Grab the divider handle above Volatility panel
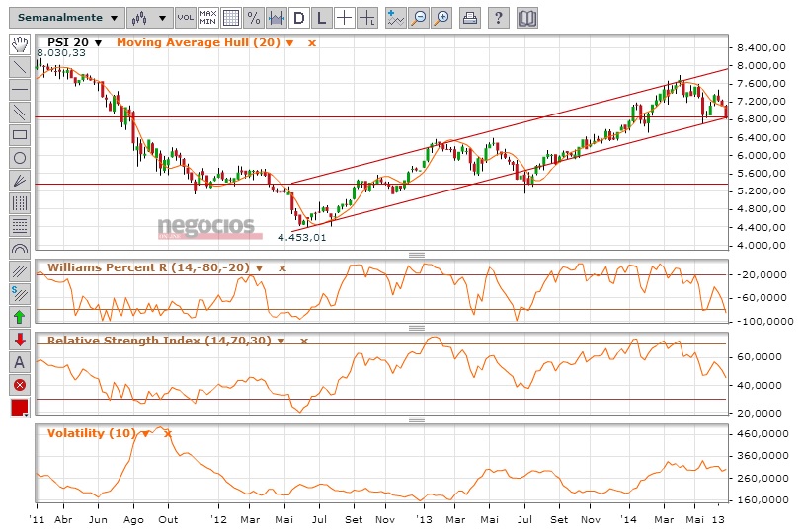Viewport: 802px width, 532px height. click(417, 419)
